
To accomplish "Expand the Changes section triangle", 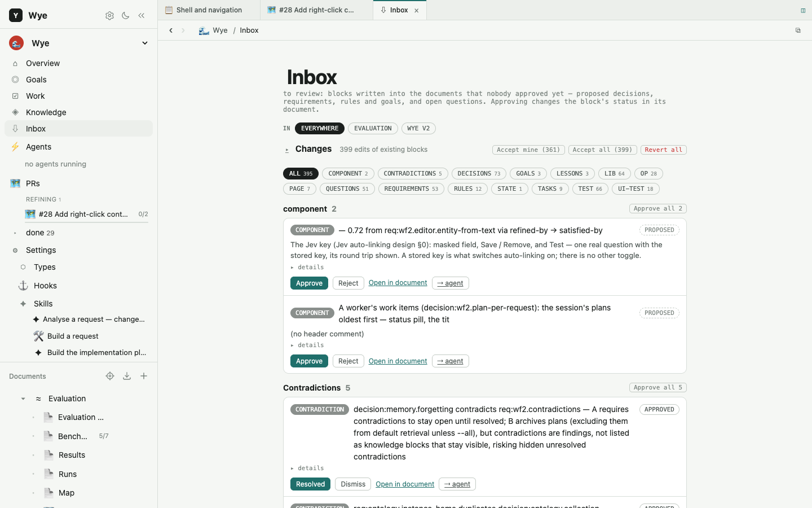I will click(x=287, y=150).
